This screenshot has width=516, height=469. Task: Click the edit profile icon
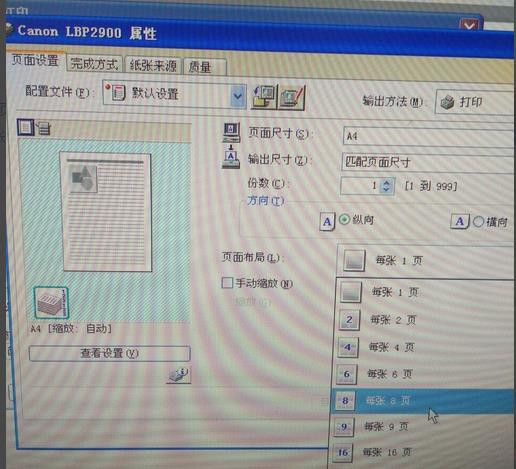click(x=292, y=97)
